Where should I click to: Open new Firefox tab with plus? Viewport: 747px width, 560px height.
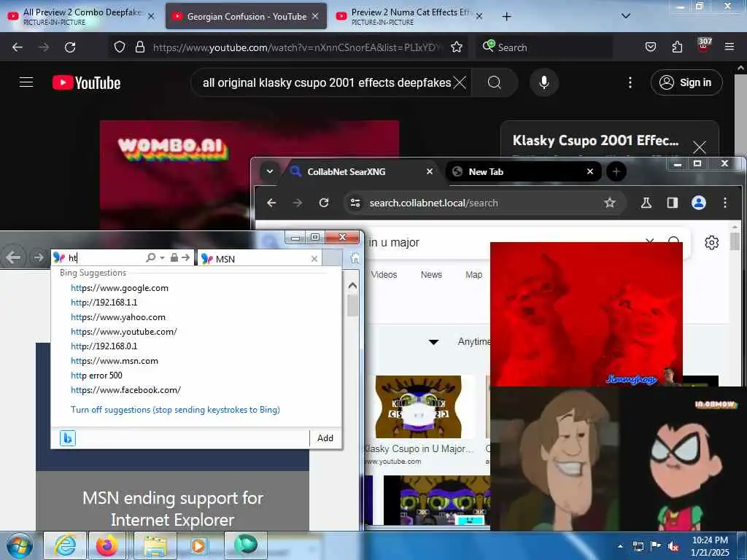506,16
